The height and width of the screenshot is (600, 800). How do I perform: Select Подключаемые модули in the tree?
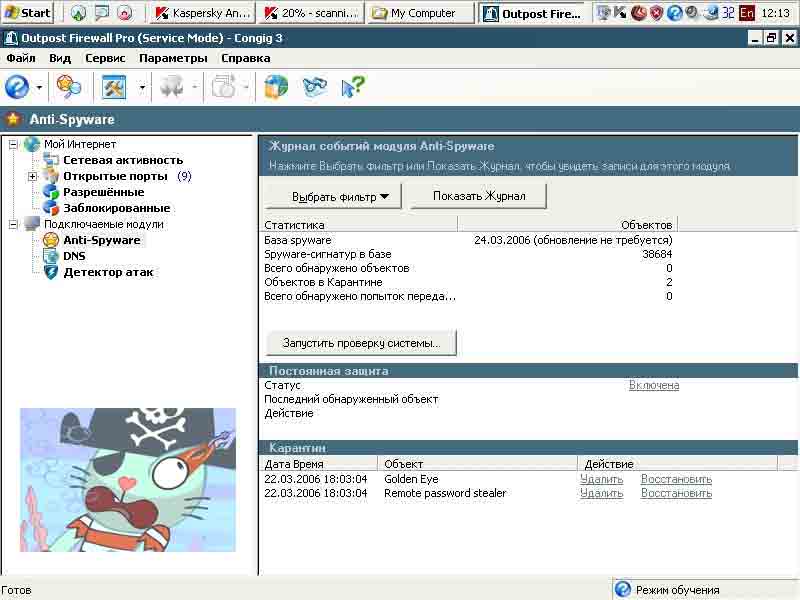pos(104,224)
